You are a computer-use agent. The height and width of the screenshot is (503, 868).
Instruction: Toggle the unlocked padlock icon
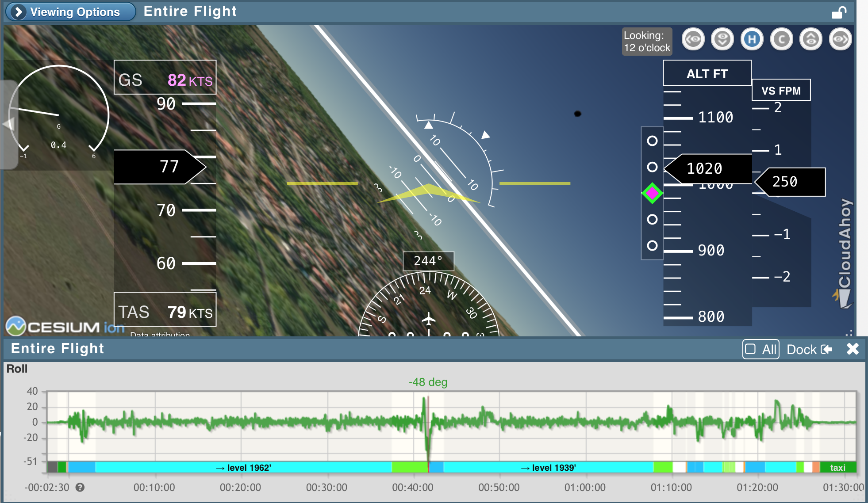pyautogui.click(x=838, y=12)
